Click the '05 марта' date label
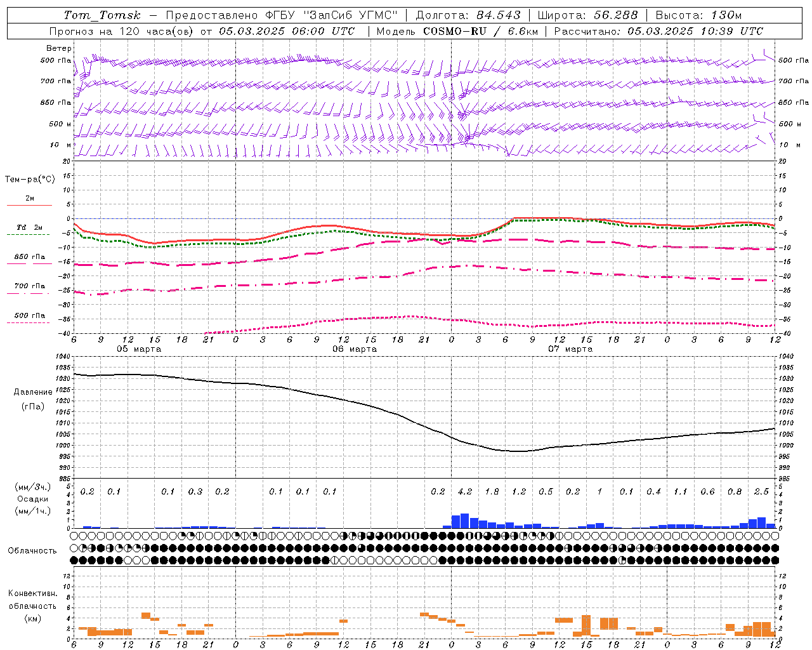The height and width of the screenshot is (650, 812). click(x=139, y=349)
